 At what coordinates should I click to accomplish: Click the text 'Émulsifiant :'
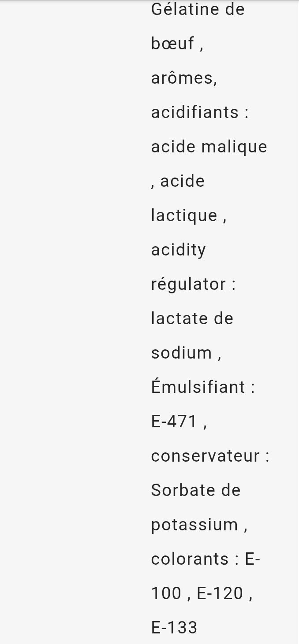point(203,387)
